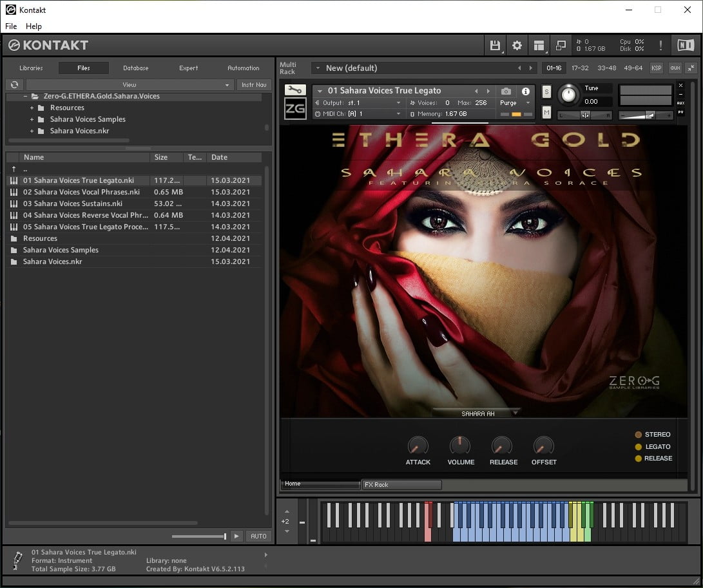Click the minimized view icon in header
Image resolution: width=703 pixels, height=588 pixels.
pyautogui.click(x=561, y=45)
